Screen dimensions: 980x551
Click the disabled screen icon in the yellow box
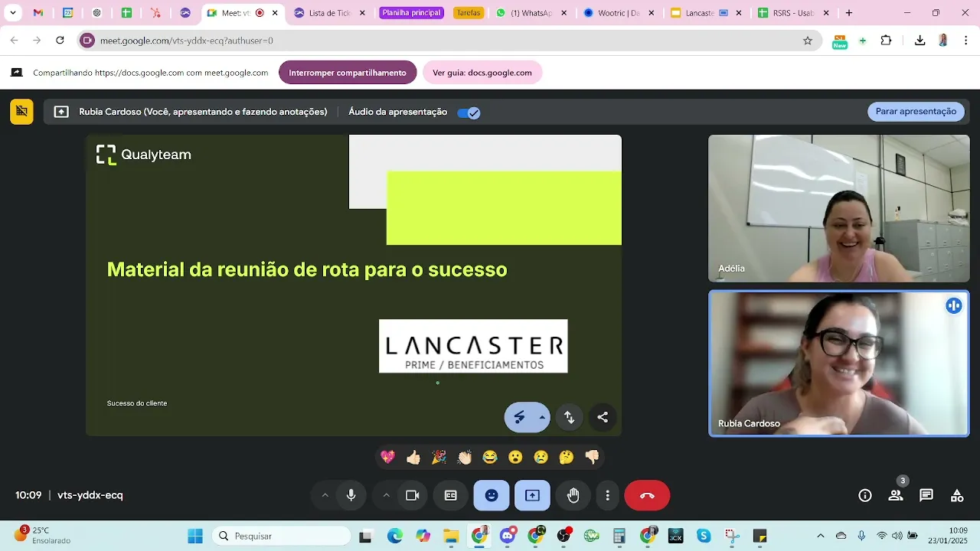point(21,112)
